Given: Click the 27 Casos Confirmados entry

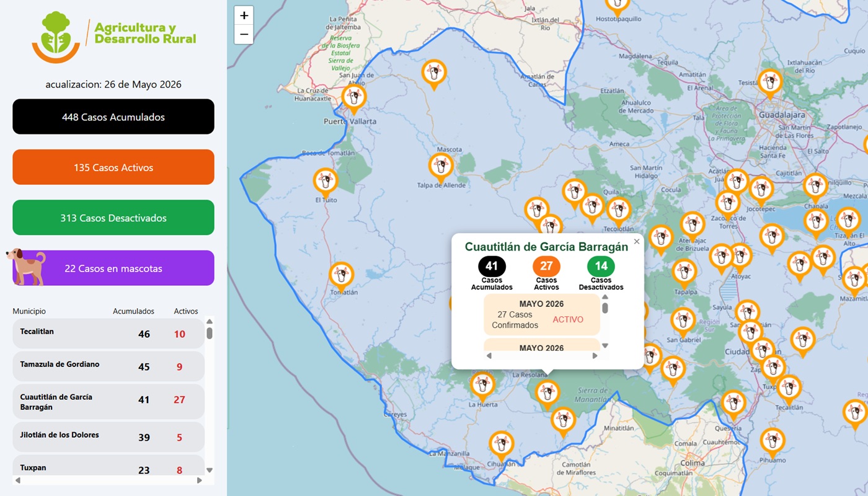Looking at the screenshot, I should coord(515,320).
